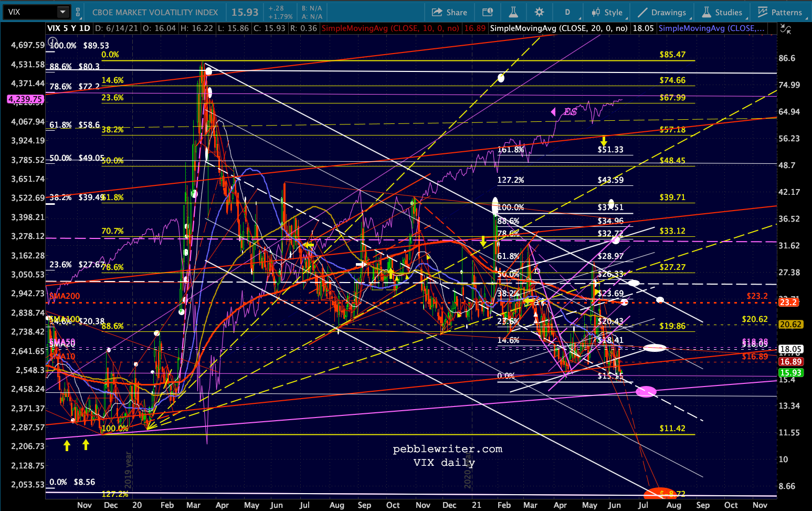Click the pink 4,239.75 left-axis price label

[x=25, y=99]
